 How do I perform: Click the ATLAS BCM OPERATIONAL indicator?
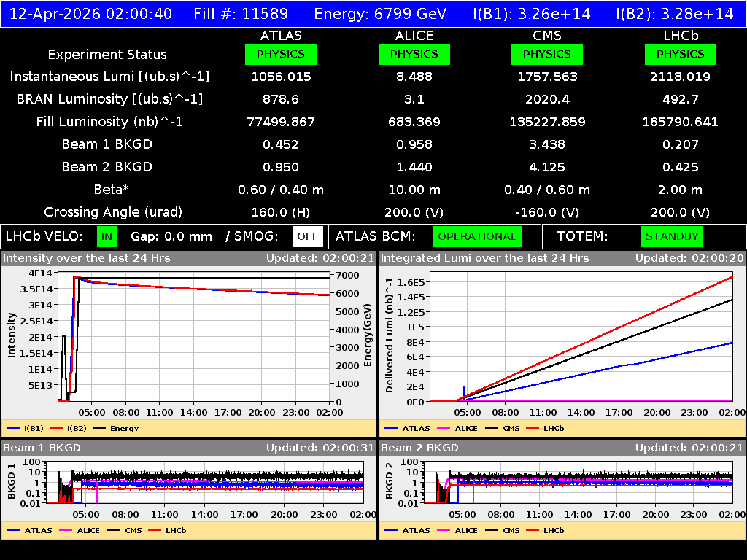[477, 236]
